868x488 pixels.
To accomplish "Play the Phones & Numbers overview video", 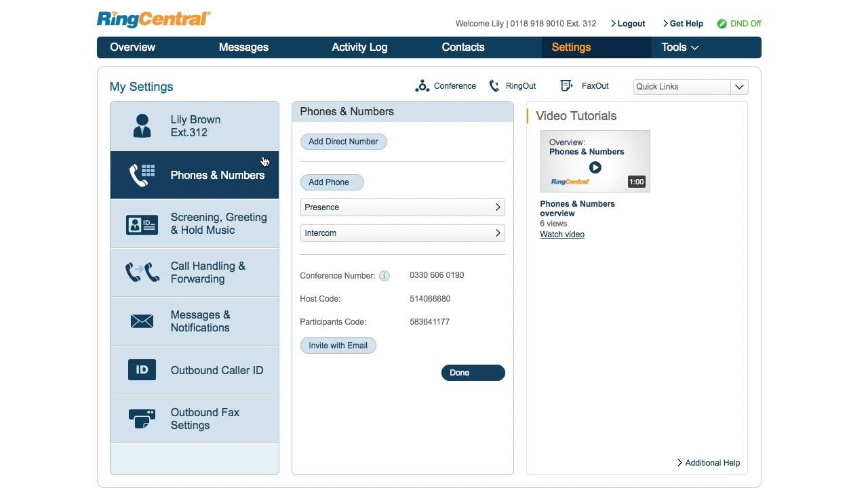I will 595,167.
